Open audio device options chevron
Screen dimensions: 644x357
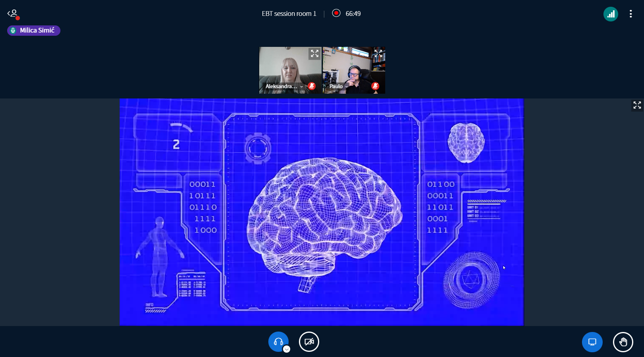point(287,349)
